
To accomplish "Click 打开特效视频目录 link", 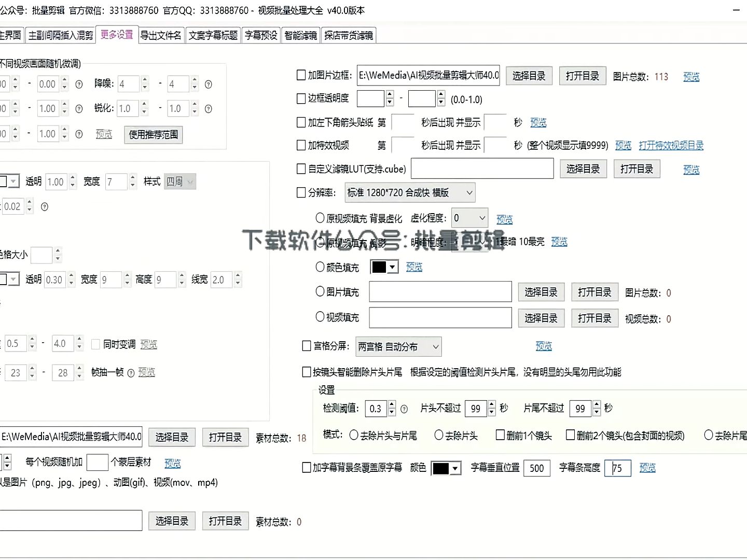I will [671, 146].
